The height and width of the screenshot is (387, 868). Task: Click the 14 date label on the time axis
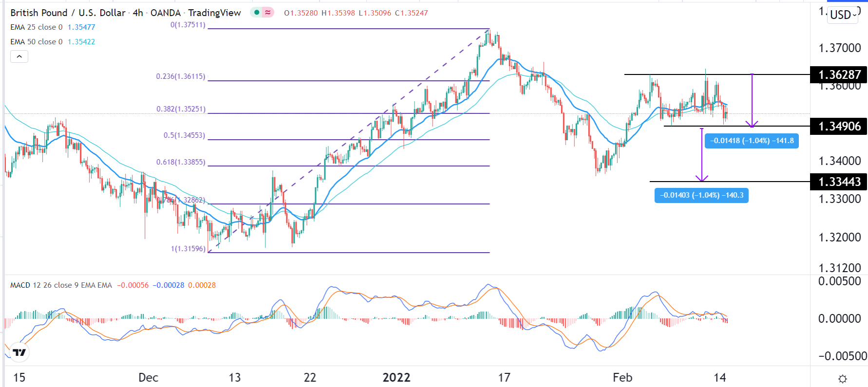point(720,377)
